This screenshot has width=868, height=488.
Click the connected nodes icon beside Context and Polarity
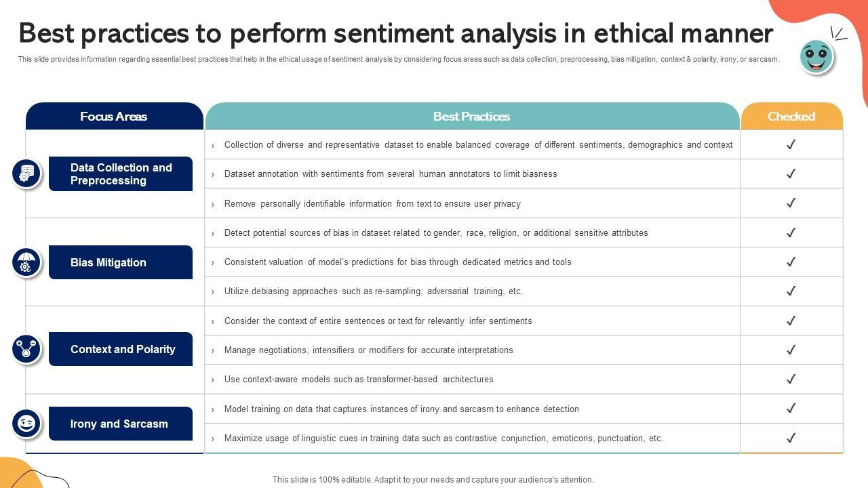click(26, 348)
